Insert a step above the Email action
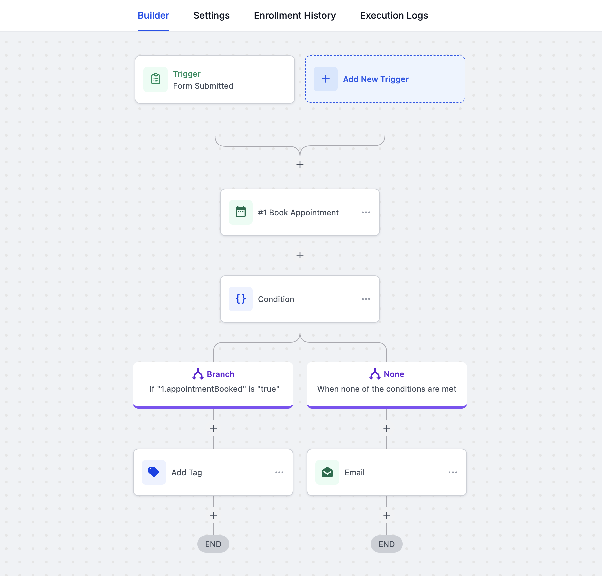The width and height of the screenshot is (602, 576). pyautogui.click(x=387, y=429)
